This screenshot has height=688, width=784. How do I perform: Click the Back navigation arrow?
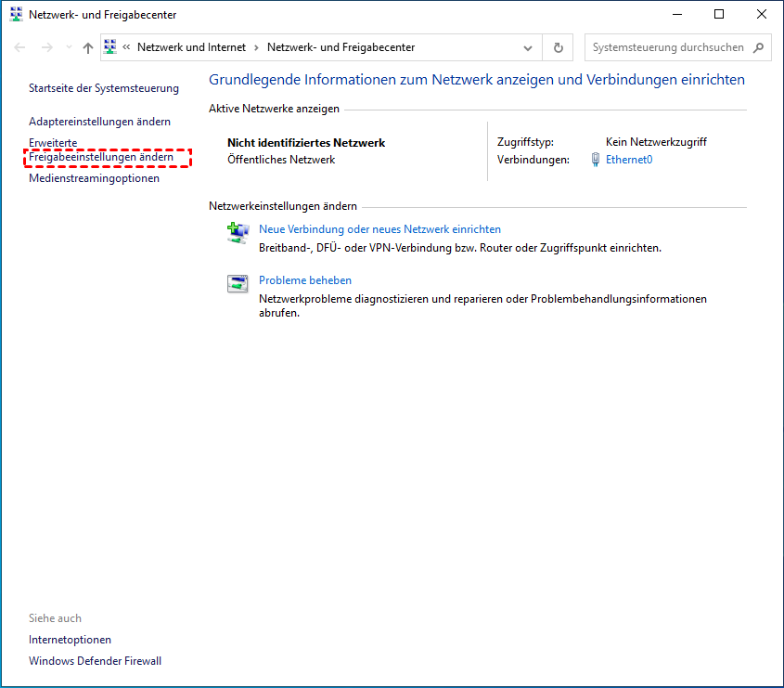click(x=20, y=47)
